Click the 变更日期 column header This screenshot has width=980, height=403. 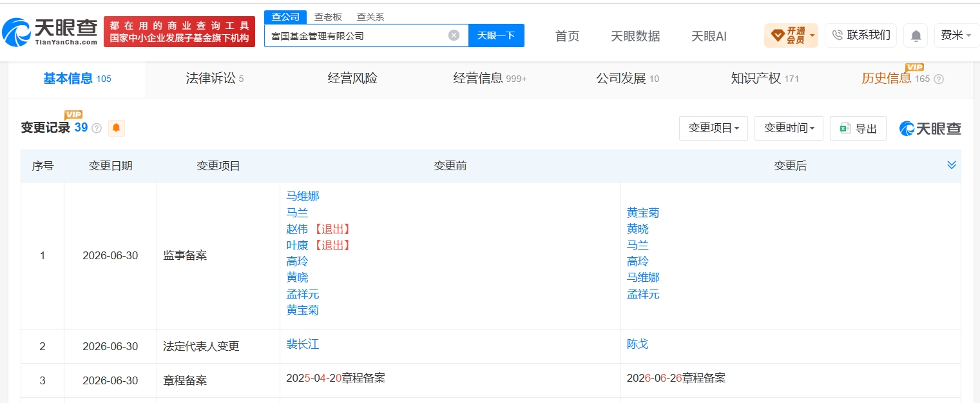[x=111, y=166]
